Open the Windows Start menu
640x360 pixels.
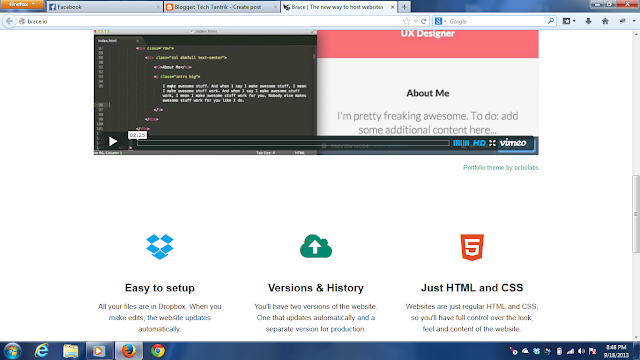[12, 351]
